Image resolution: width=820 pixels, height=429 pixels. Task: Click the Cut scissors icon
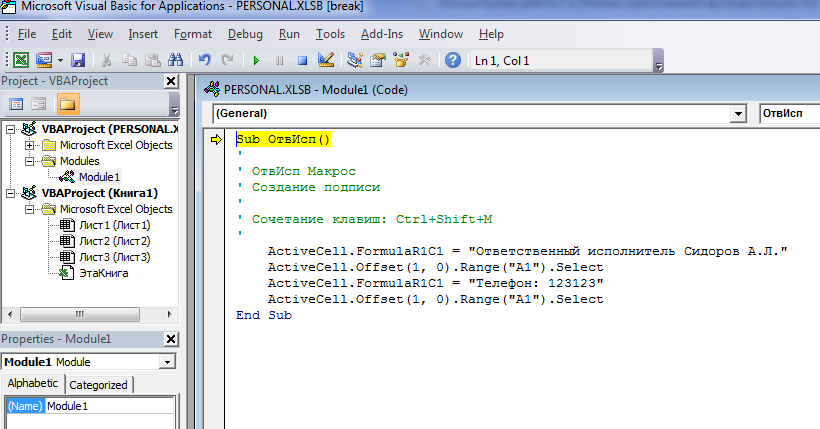[x=106, y=60]
